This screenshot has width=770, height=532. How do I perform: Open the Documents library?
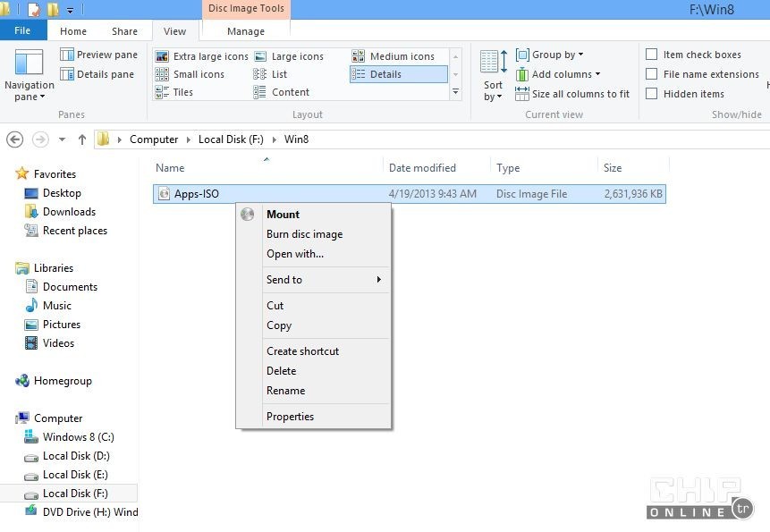(x=61, y=287)
